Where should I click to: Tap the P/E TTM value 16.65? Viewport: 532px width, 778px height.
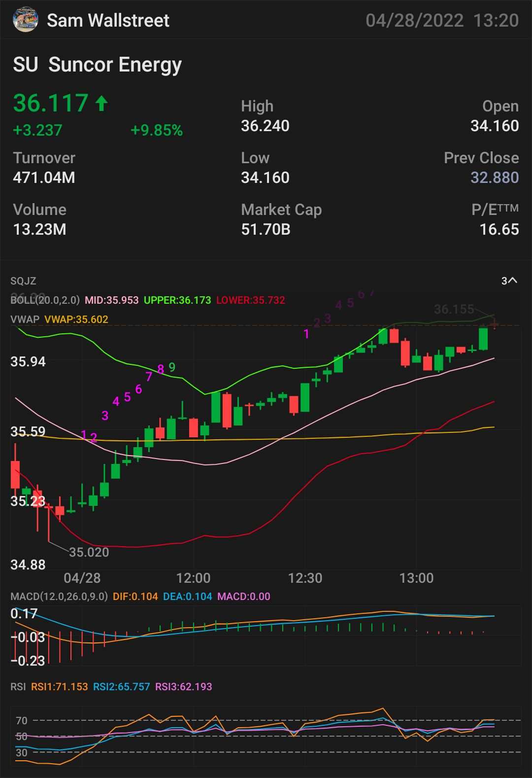point(499,229)
